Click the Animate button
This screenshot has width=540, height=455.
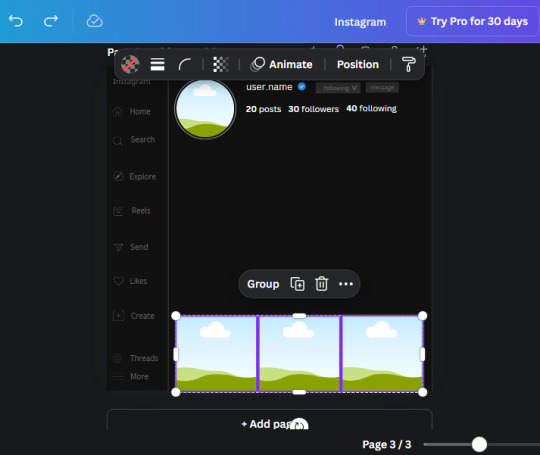pos(282,64)
